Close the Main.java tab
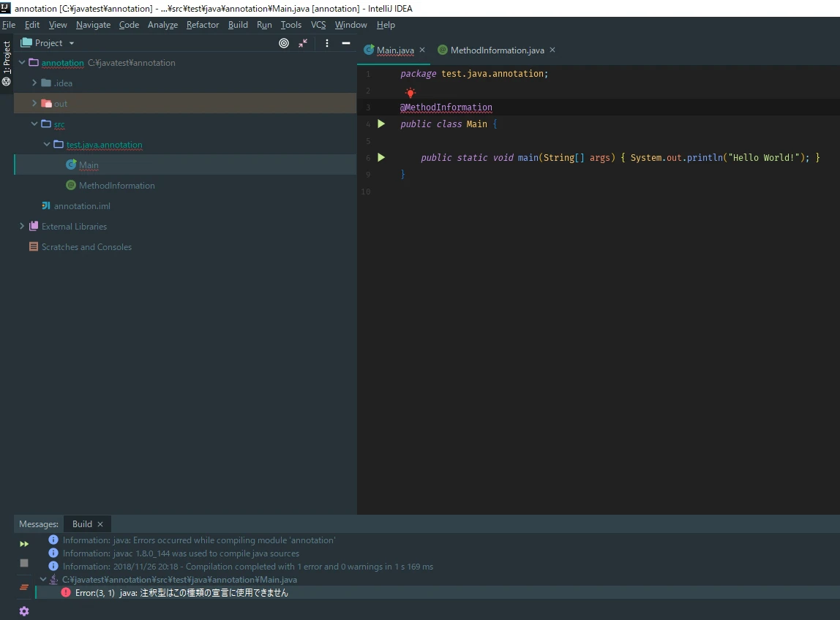This screenshot has width=840, height=620. click(x=422, y=50)
